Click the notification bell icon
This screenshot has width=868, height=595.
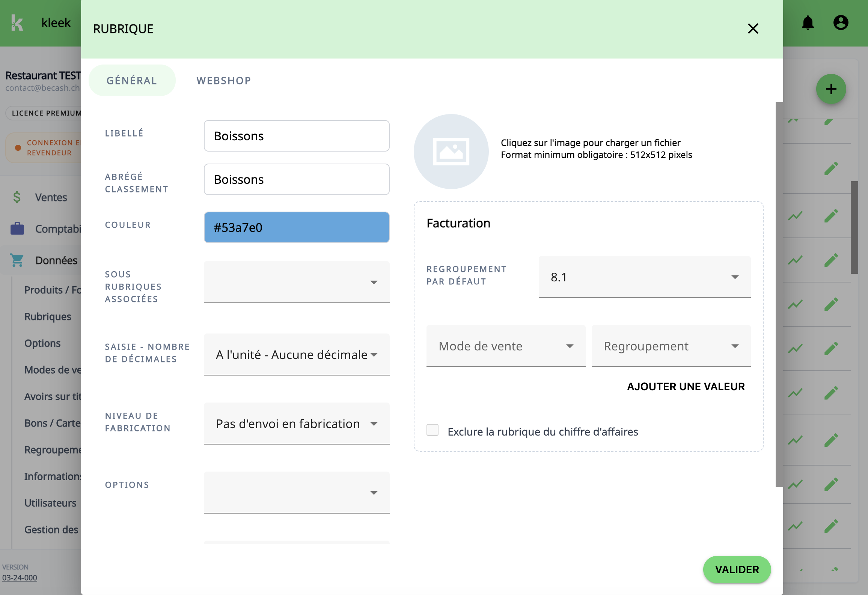pyautogui.click(x=808, y=23)
